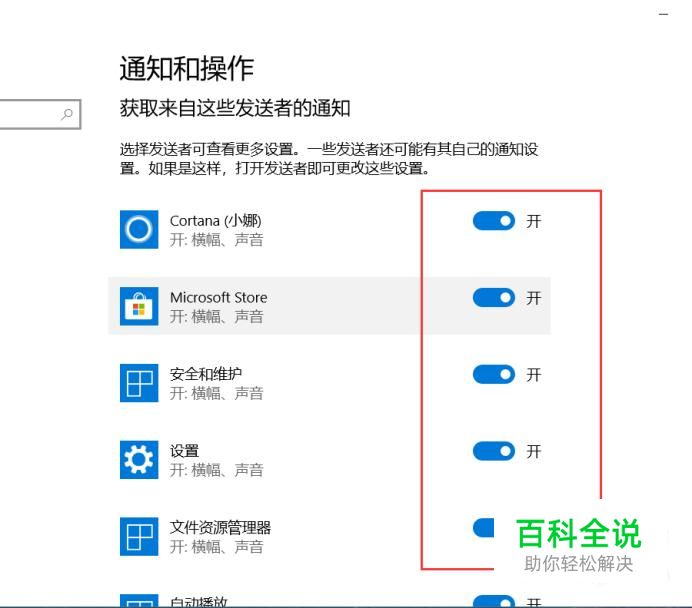Click the Cortana (小娜) app icon
The height and width of the screenshot is (608, 692).
pos(139,229)
